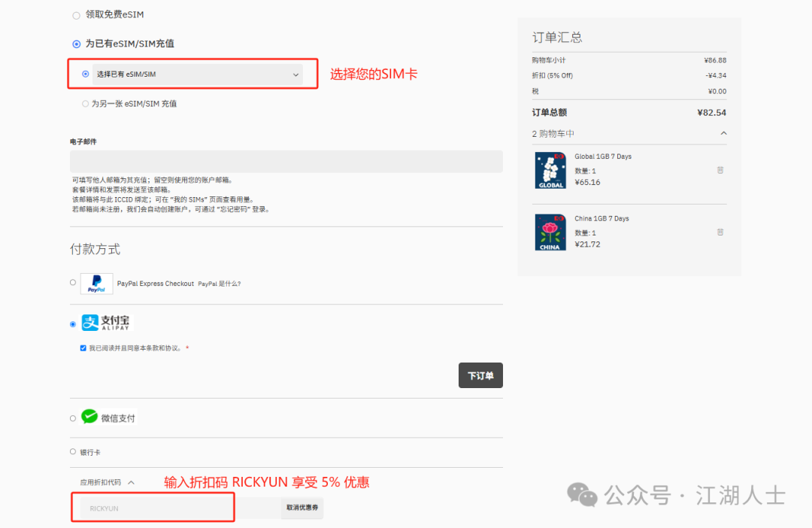This screenshot has width=812, height=528.
Task: Click the 电子邮件 input field
Action: (286, 161)
